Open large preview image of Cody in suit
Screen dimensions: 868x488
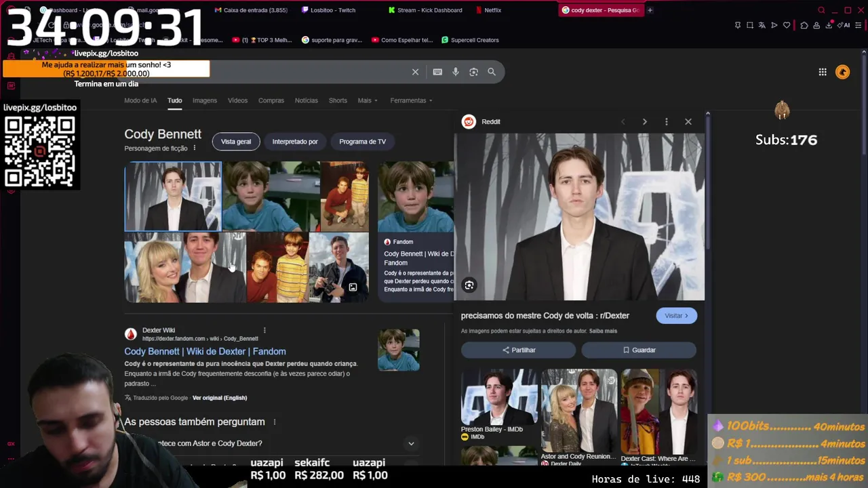click(x=580, y=217)
